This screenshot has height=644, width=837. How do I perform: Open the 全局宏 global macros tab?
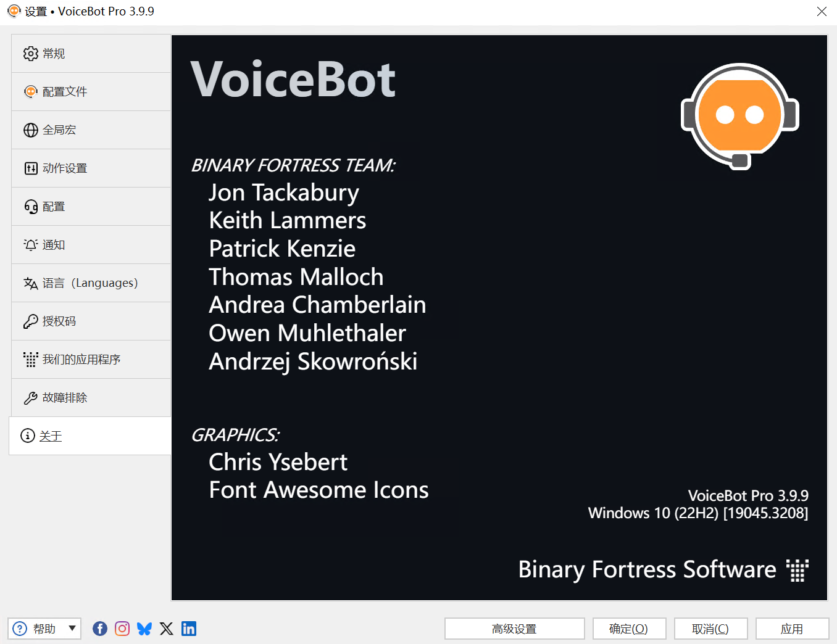point(91,130)
